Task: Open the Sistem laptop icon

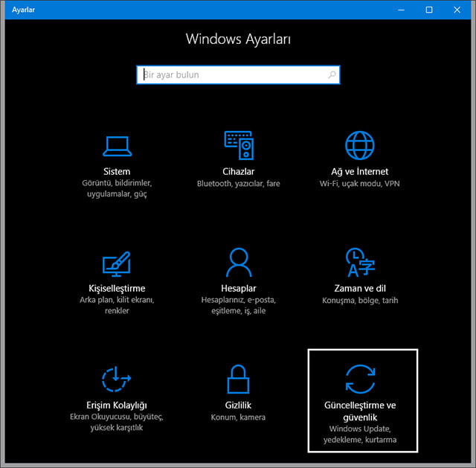Action: [x=117, y=146]
